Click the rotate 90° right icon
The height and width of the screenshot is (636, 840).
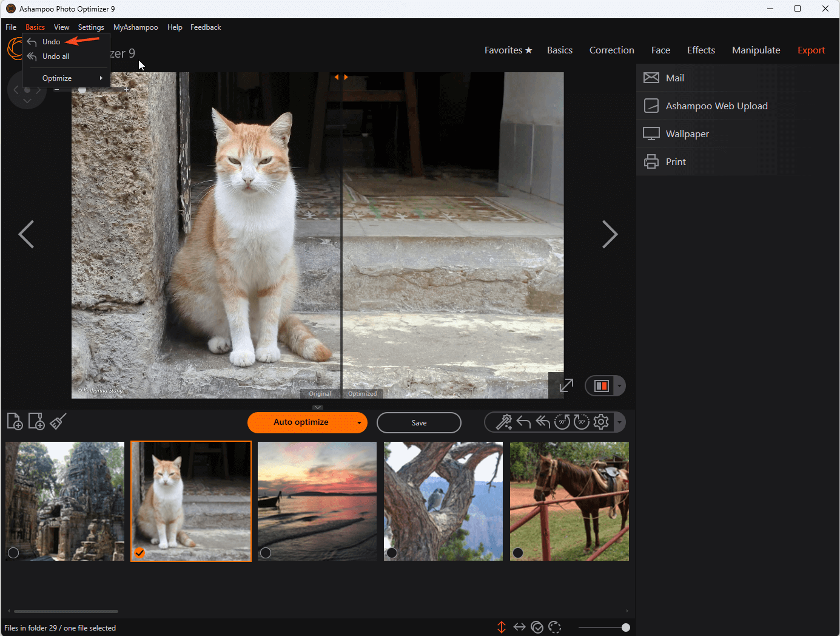pyautogui.click(x=582, y=422)
